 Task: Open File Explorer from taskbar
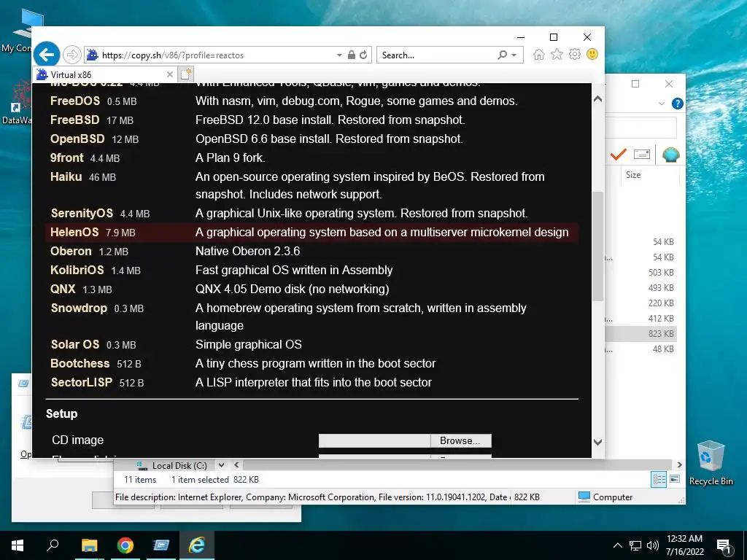point(89,545)
